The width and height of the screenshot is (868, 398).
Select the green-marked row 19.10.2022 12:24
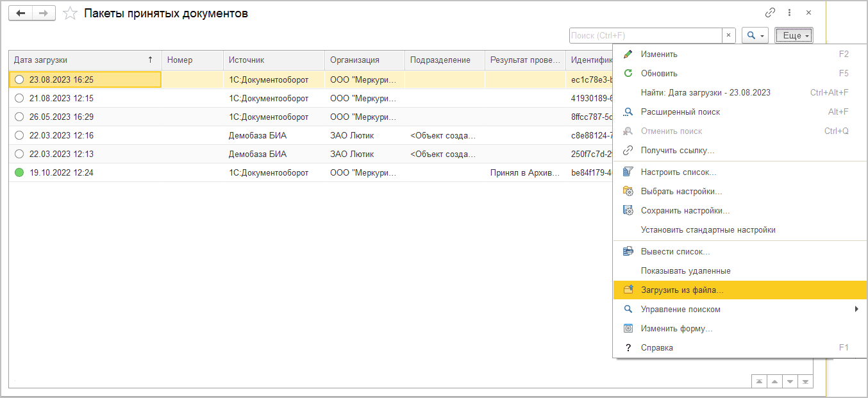point(62,173)
